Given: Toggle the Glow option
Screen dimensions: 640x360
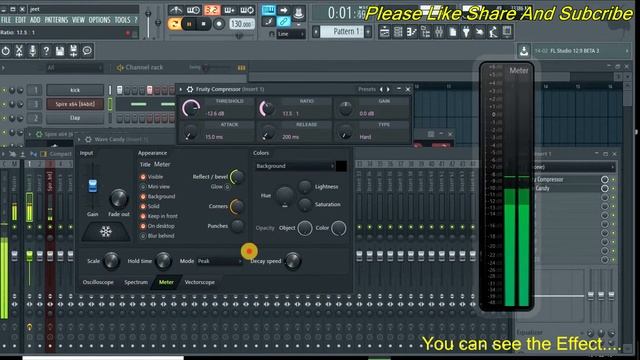Looking at the screenshot, I should click(227, 187).
